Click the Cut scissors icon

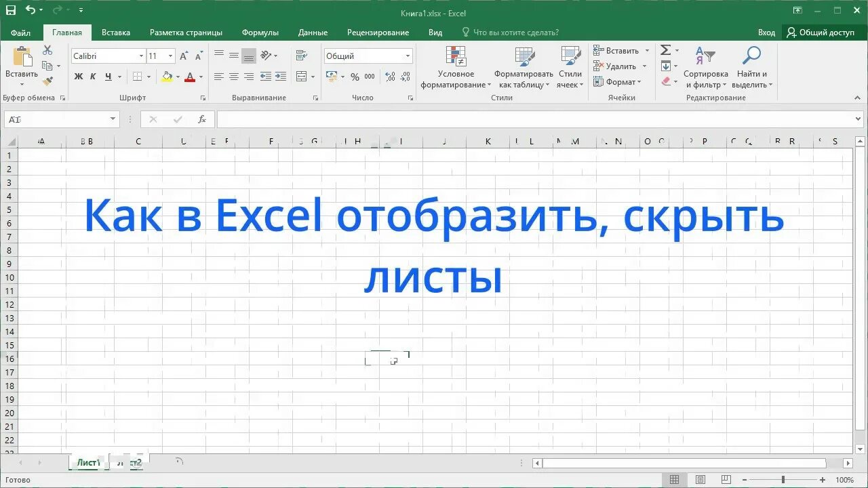(x=47, y=50)
